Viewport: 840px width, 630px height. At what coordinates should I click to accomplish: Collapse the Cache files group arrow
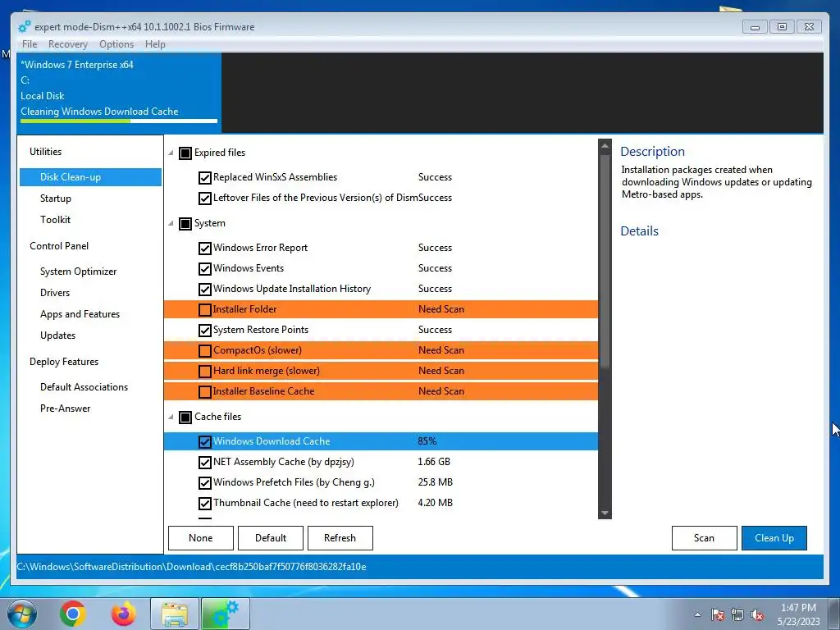(171, 417)
